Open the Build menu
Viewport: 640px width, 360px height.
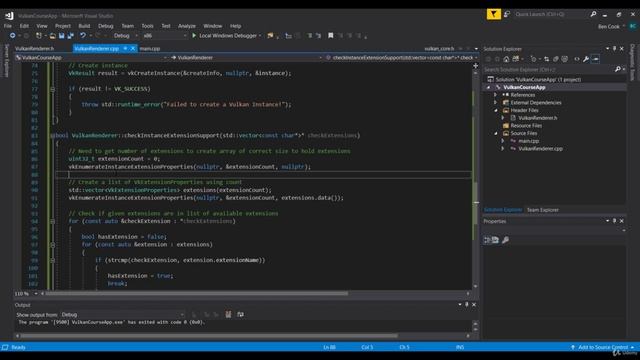click(84, 26)
